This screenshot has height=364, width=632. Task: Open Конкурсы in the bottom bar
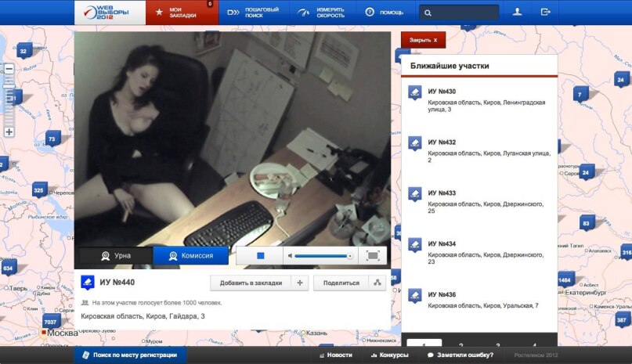(x=390, y=355)
